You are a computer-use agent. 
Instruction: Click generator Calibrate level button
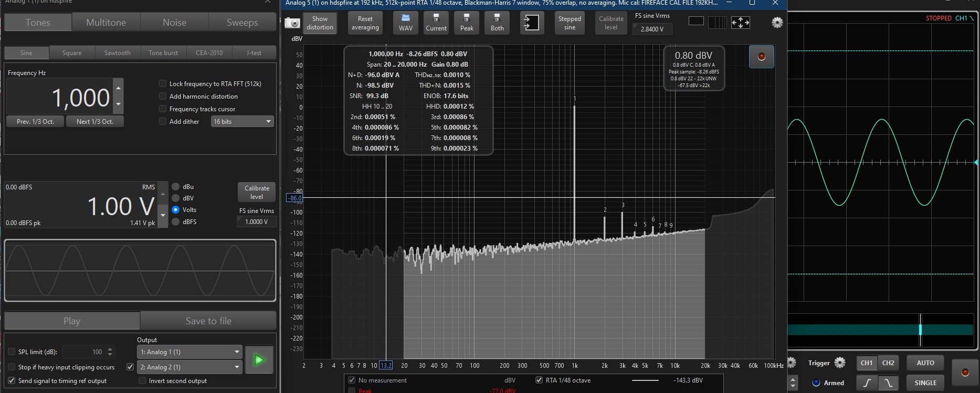click(257, 193)
